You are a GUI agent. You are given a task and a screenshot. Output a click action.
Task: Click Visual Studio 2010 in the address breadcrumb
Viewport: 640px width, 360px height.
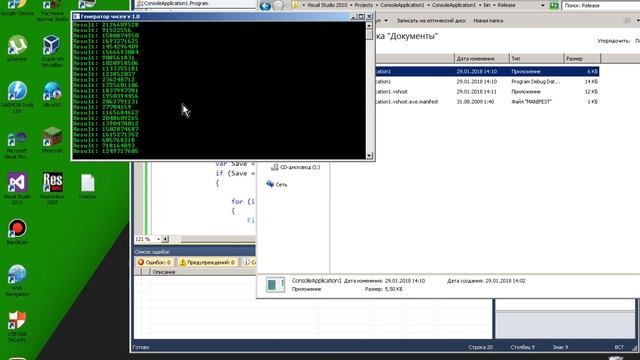327,5
